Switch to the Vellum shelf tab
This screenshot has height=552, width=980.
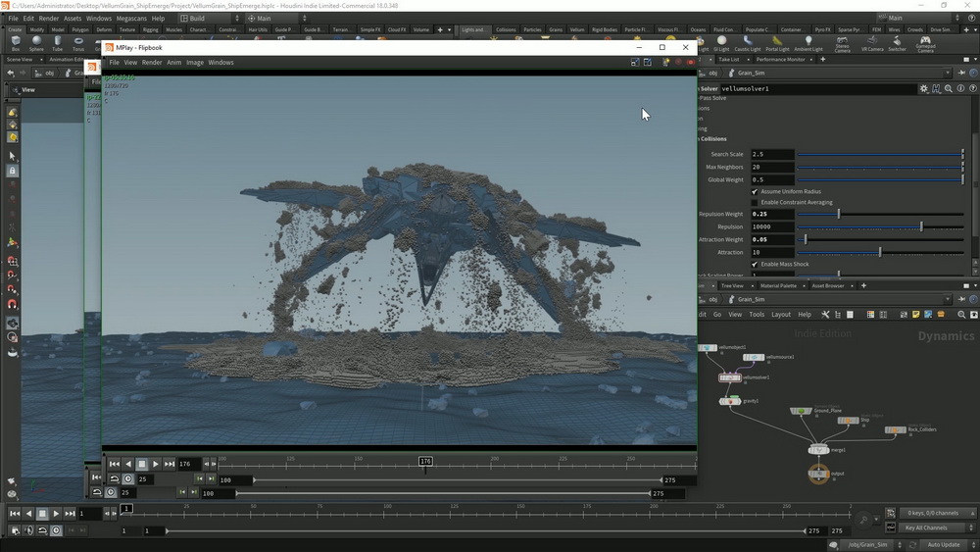[x=577, y=29]
